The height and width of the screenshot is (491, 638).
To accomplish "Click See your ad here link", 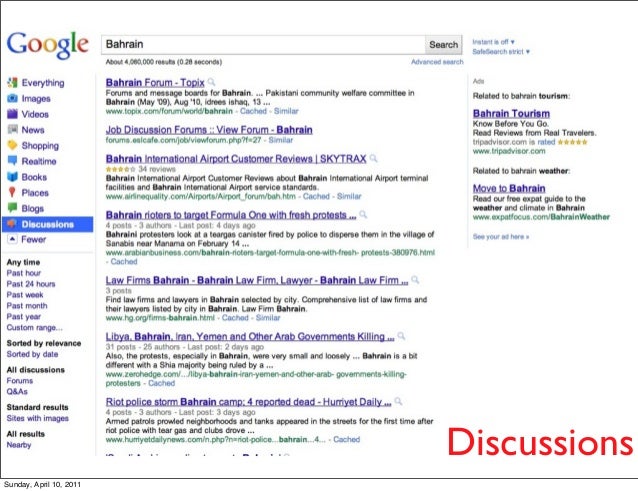I will tap(500, 237).
